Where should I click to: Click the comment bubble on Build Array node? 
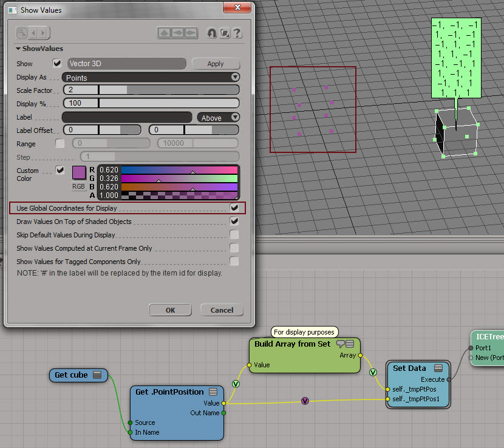341,344
